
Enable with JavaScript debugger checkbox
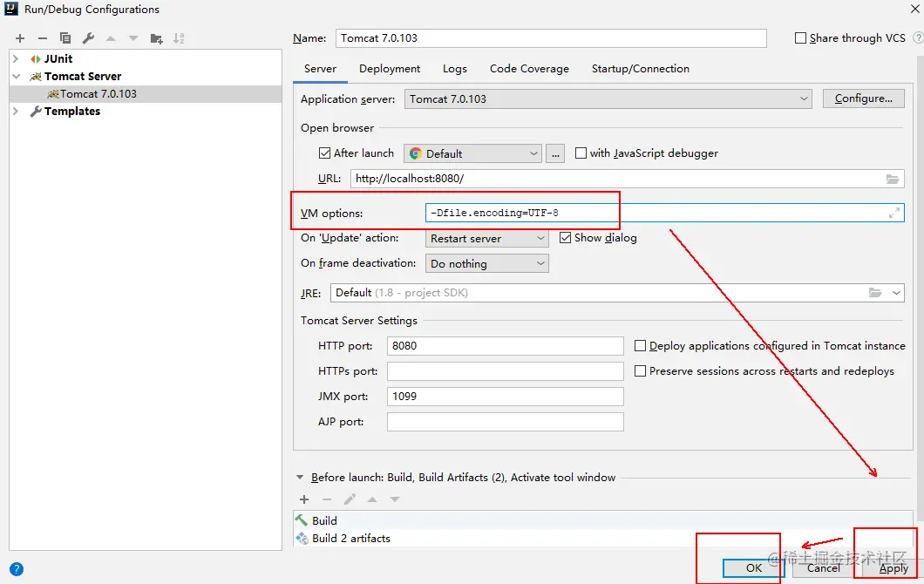(581, 153)
